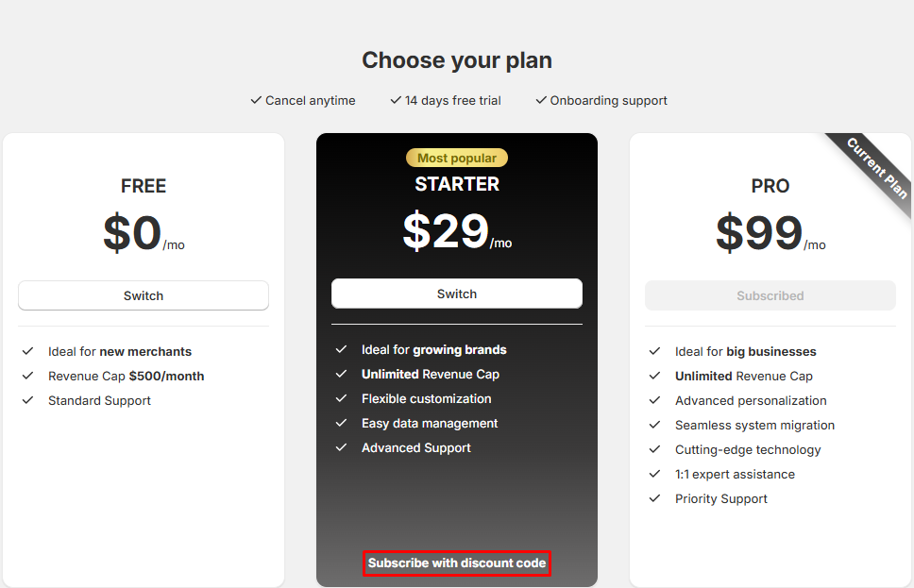Viewport: 914px width, 588px height.
Task: Click checkmark icon beside Cancel anytime
Action: coord(256,100)
